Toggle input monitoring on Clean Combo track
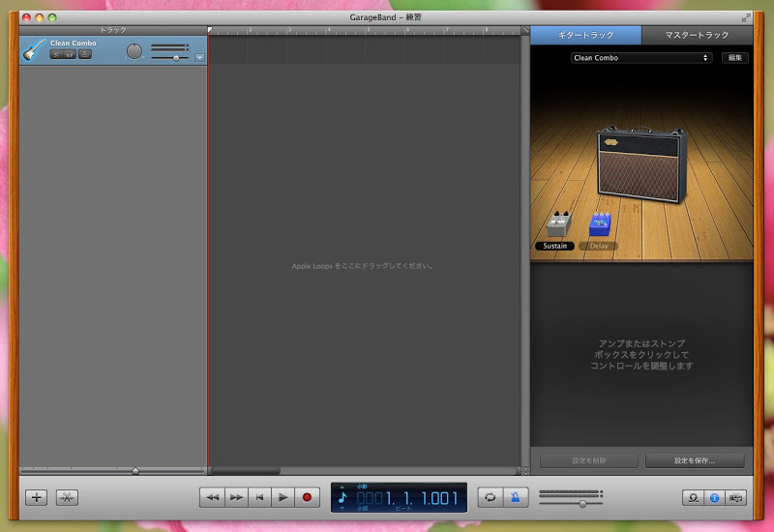Image resolution: width=774 pixels, height=532 pixels. click(x=85, y=54)
